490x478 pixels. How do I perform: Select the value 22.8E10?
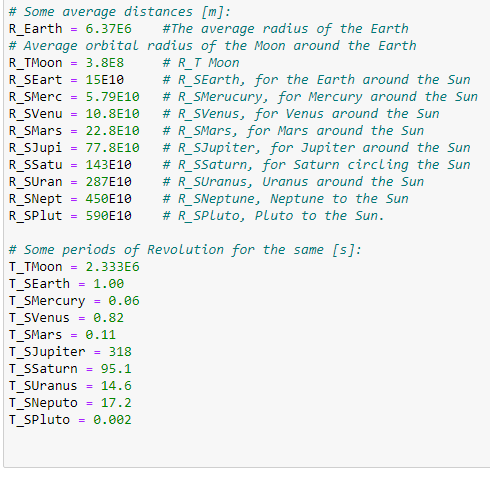coord(112,131)
